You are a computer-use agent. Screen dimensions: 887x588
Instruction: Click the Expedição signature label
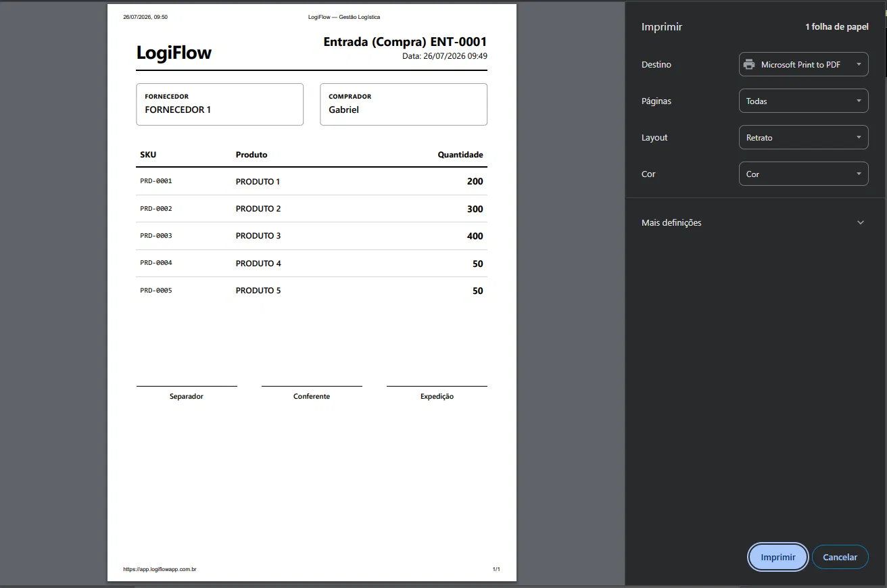coord(437,397)
